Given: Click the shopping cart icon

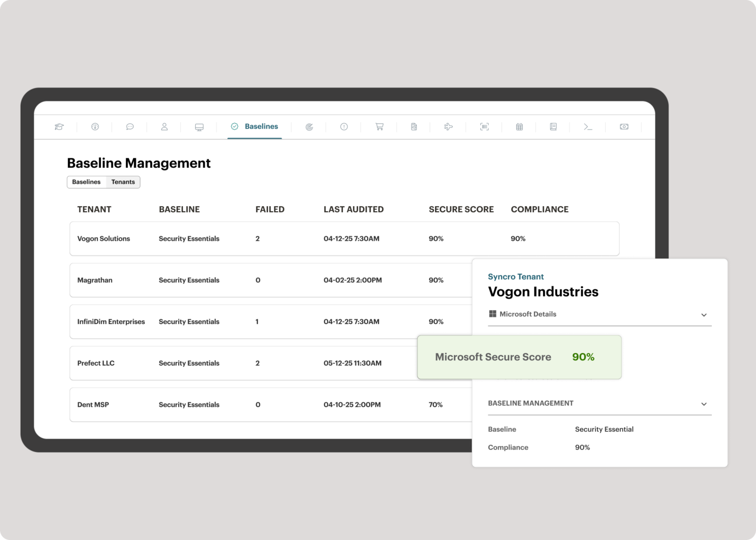Looking at the screenshot, I should (378, 127).
